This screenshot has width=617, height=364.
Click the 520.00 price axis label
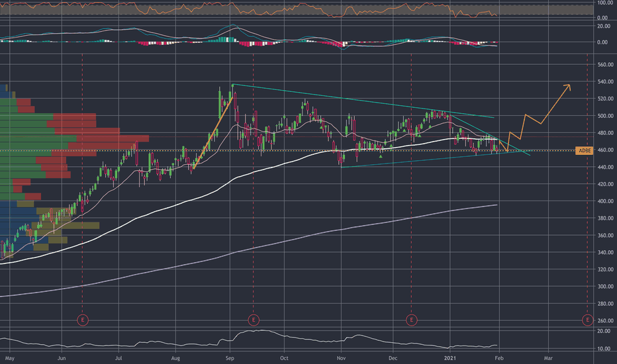point(605,99)
